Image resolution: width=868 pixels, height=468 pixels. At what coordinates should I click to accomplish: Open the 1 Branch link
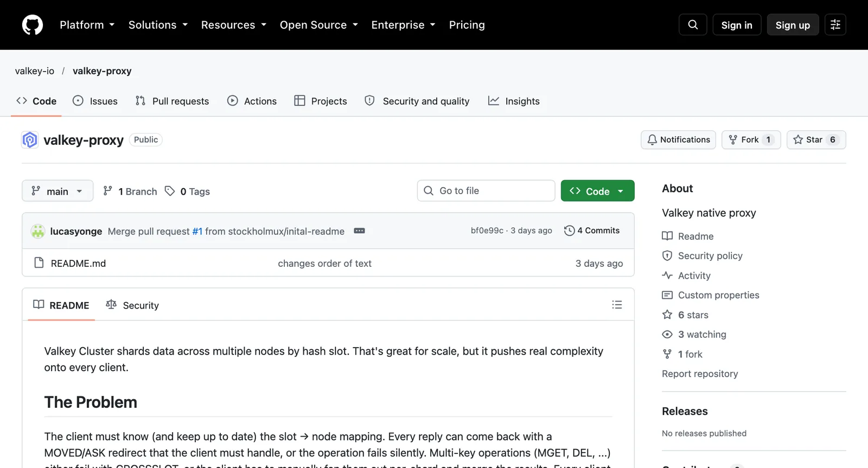pyautogui.click(x=130, y=191)
